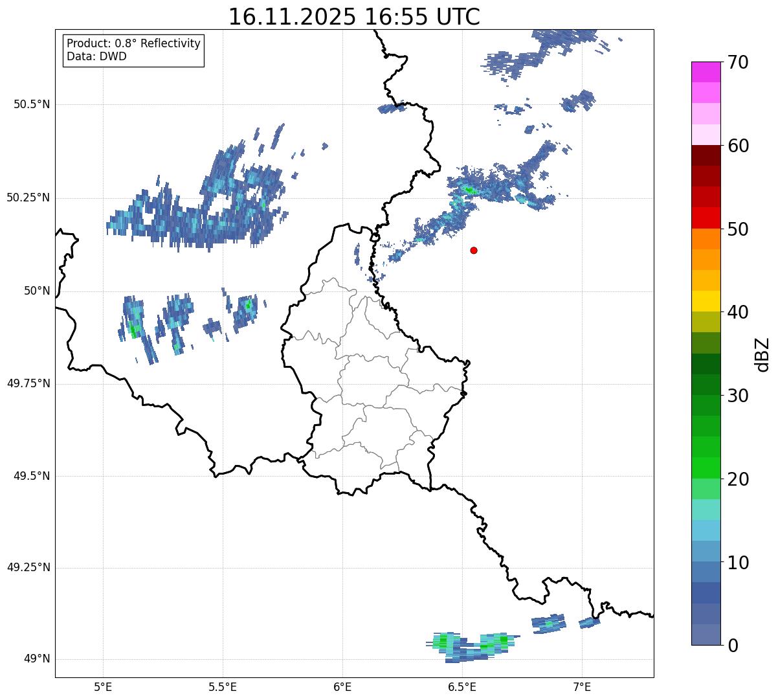
Task: Click the 50.5°N latitude label
Action: tap(32, 104)
